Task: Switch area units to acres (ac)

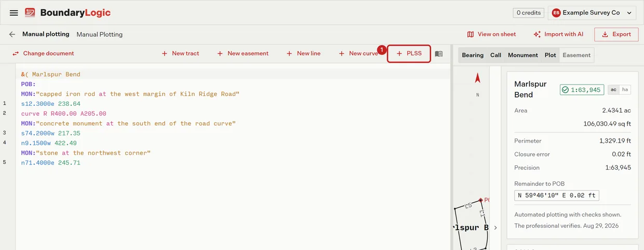Action: tap(613, 90)
